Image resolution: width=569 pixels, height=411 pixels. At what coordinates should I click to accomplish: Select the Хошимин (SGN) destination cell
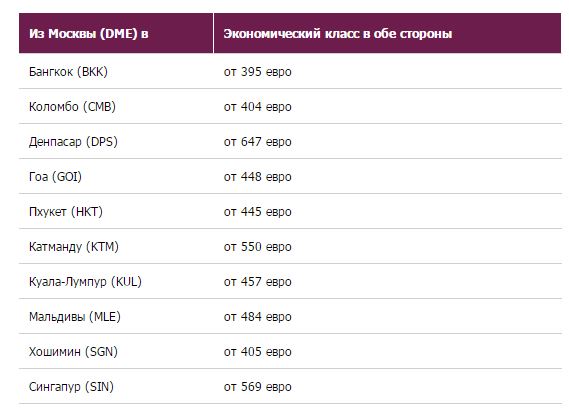coord(73,352)
